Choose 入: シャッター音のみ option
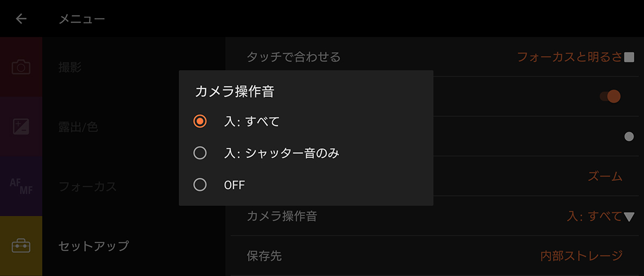The image size is (644, 276). (200, 154)
